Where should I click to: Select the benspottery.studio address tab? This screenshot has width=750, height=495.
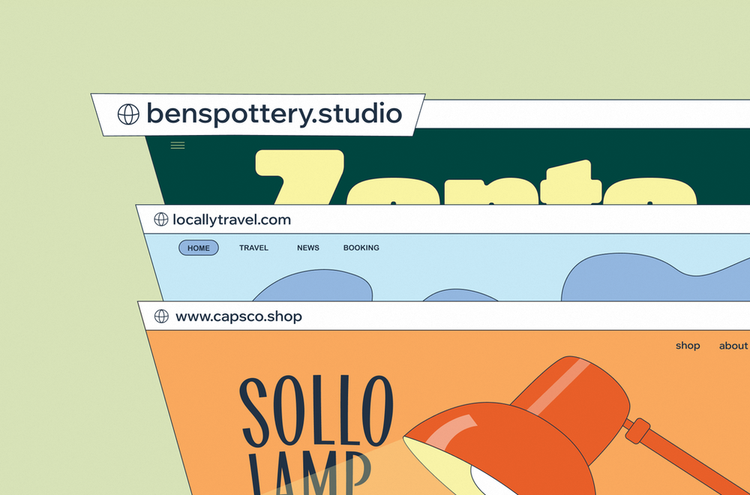click(258, 115)
